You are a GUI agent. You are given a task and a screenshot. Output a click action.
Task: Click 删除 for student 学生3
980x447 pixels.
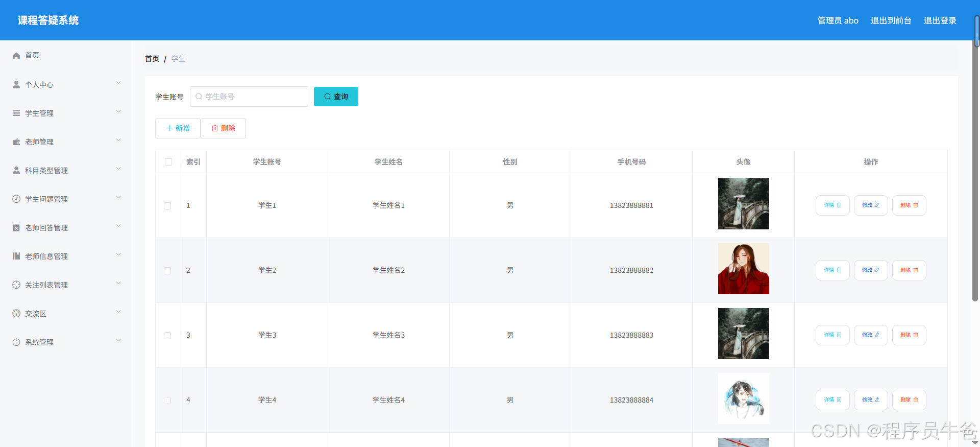[909, 335]
